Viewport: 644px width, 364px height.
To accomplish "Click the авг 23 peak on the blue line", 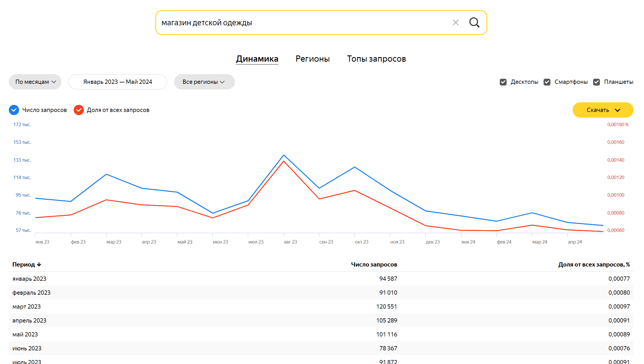I will tap(284, 155).
